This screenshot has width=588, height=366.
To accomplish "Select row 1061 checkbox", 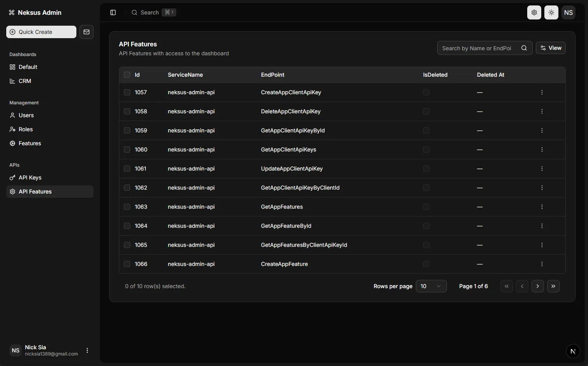I will tap(127, 169).
